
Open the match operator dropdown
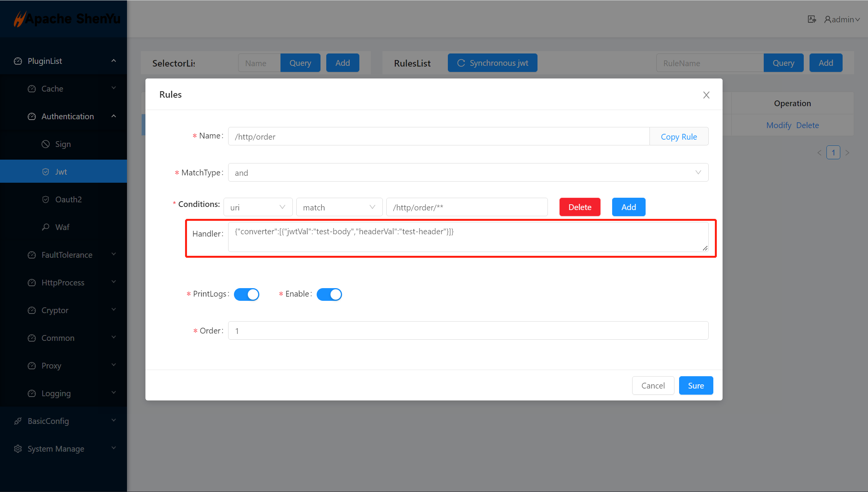339,207
